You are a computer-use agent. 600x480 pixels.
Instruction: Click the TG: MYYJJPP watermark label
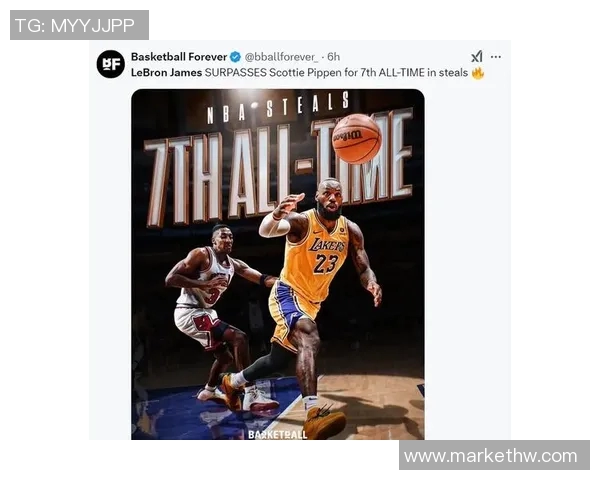click(79, 25)
